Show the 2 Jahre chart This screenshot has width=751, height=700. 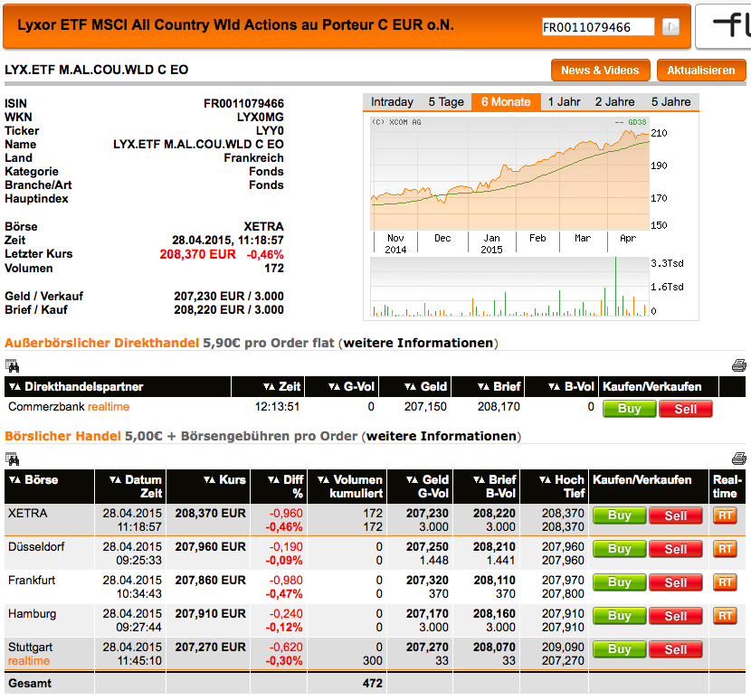[614, 102]
